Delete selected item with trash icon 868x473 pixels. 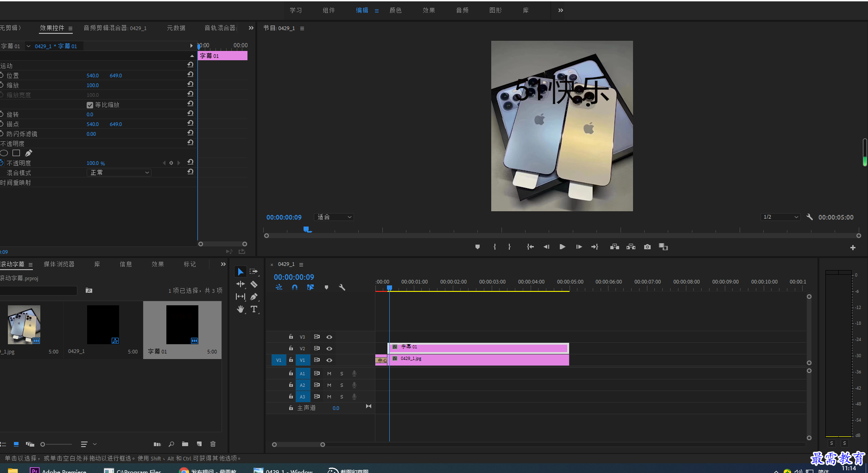213,444
